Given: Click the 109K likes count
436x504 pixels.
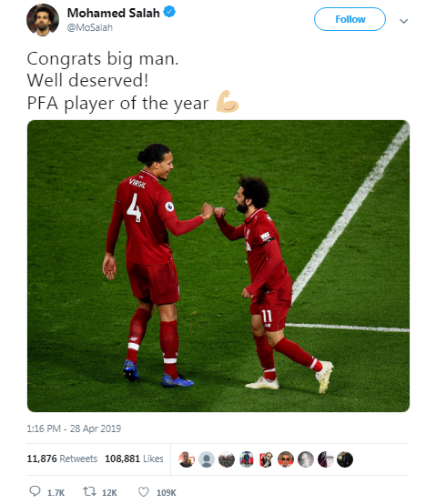Looking at the screenshot, I should click(167, 492).
